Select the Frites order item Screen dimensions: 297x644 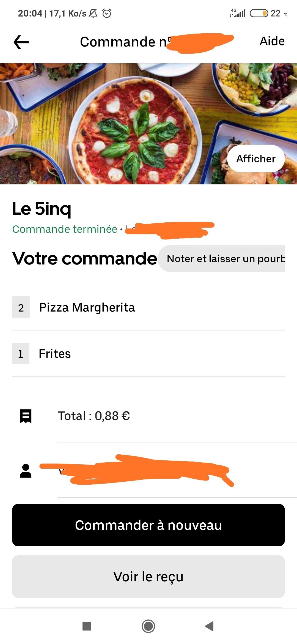[x=55, y=354]
